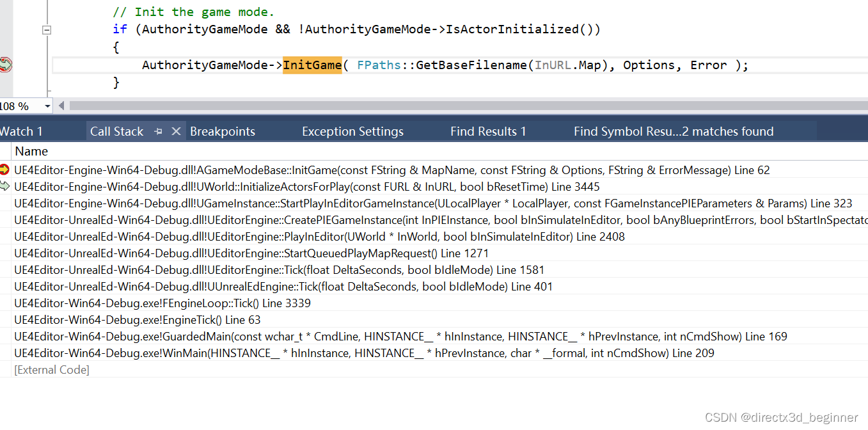The image size is (868, 430).
Task: Select the WinMain stack frame
Action: (364, 353)
